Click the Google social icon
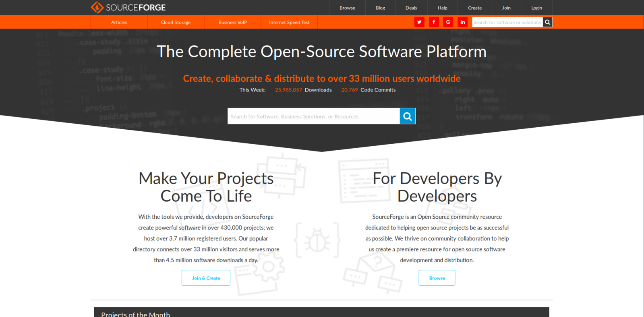The width and height of the screenshot is (644, 317). 448,22
